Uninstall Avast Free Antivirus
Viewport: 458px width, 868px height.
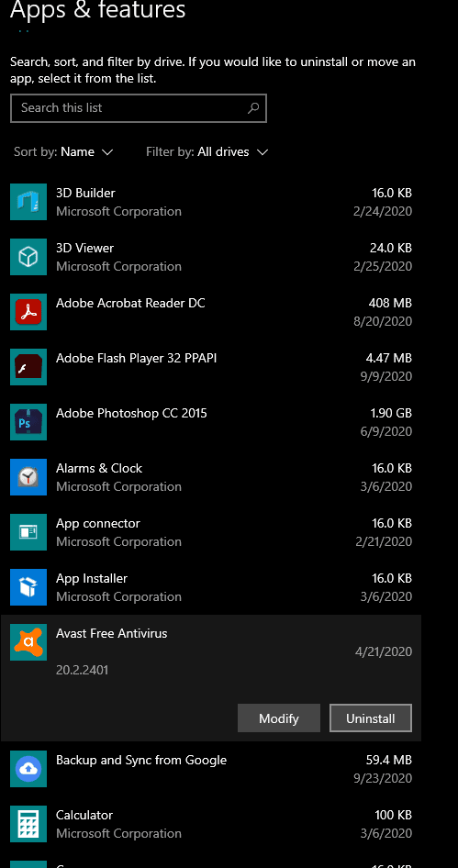[x=371, y=718]
